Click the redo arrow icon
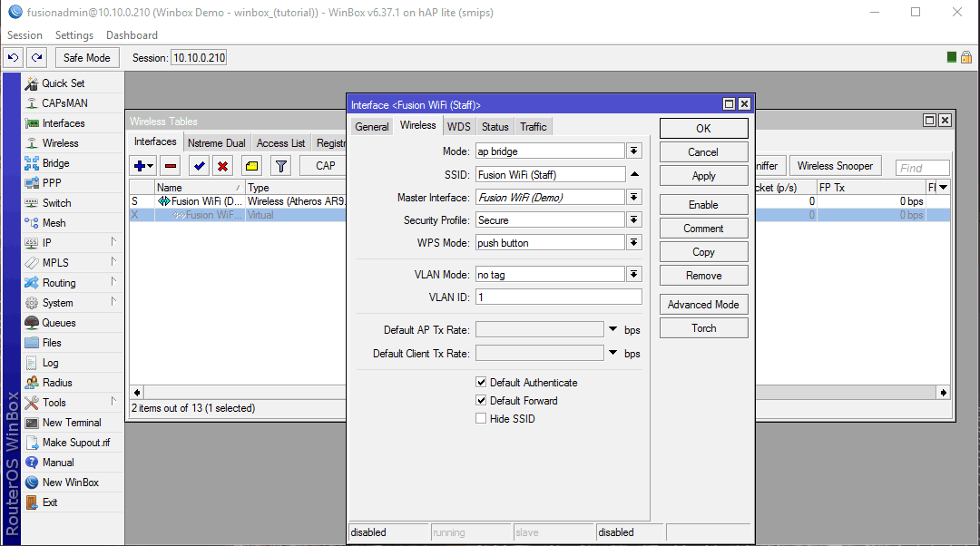Screen dimensions: 980x546 pyautogui.click(x=37, y=57)
